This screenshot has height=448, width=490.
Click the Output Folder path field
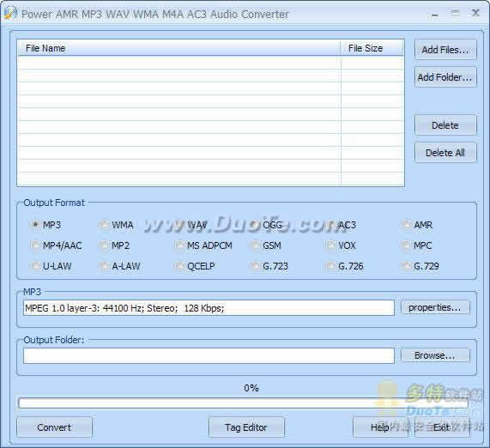[209, 356]
